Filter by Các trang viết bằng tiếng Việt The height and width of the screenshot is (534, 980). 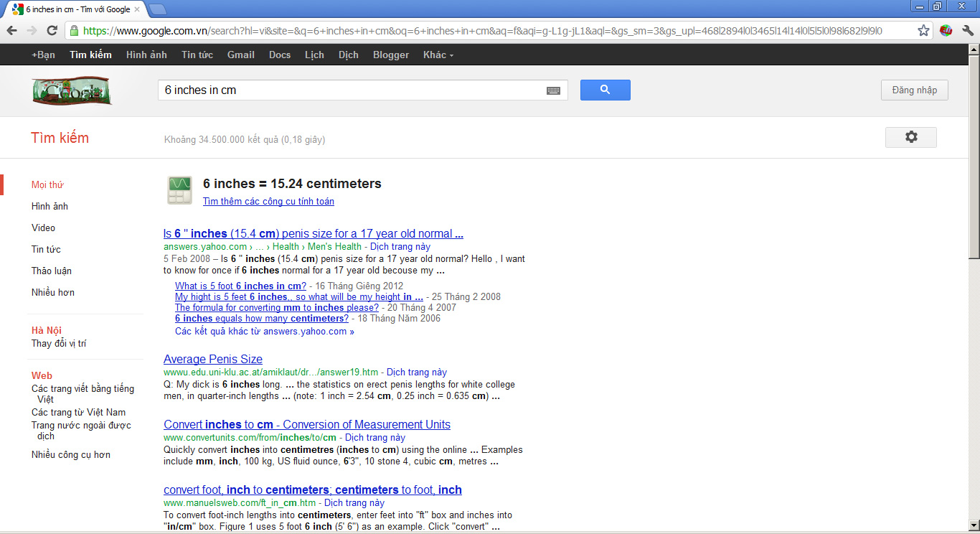[x=83, y=393]
